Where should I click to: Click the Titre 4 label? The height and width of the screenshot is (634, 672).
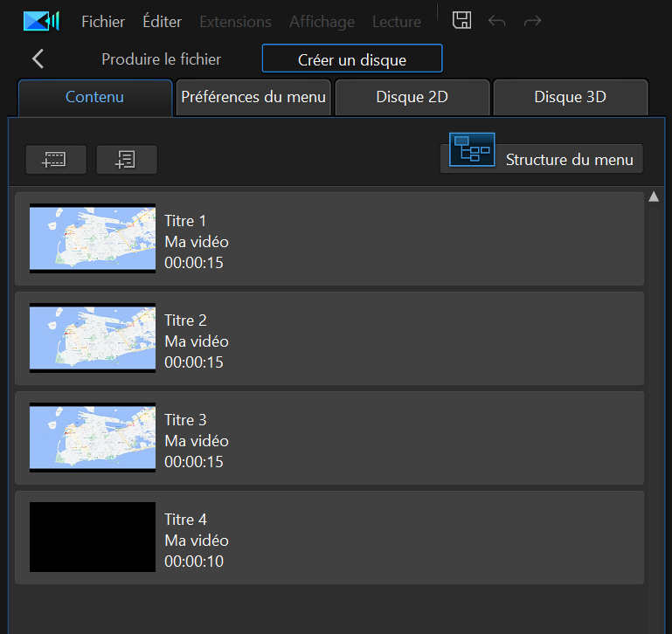point(185,520)
